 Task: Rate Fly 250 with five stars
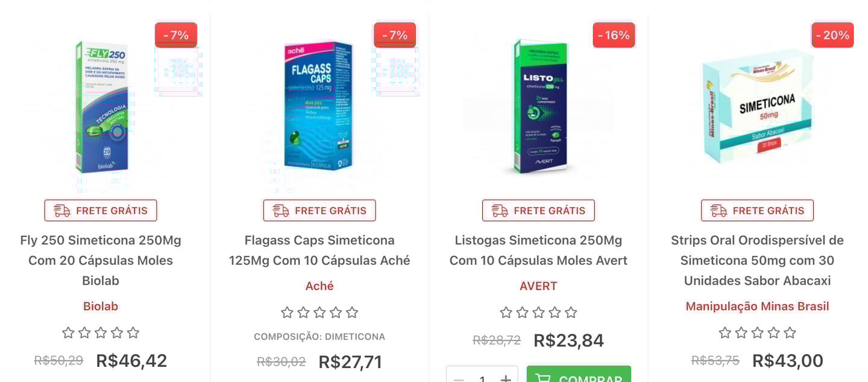[133, 333]
